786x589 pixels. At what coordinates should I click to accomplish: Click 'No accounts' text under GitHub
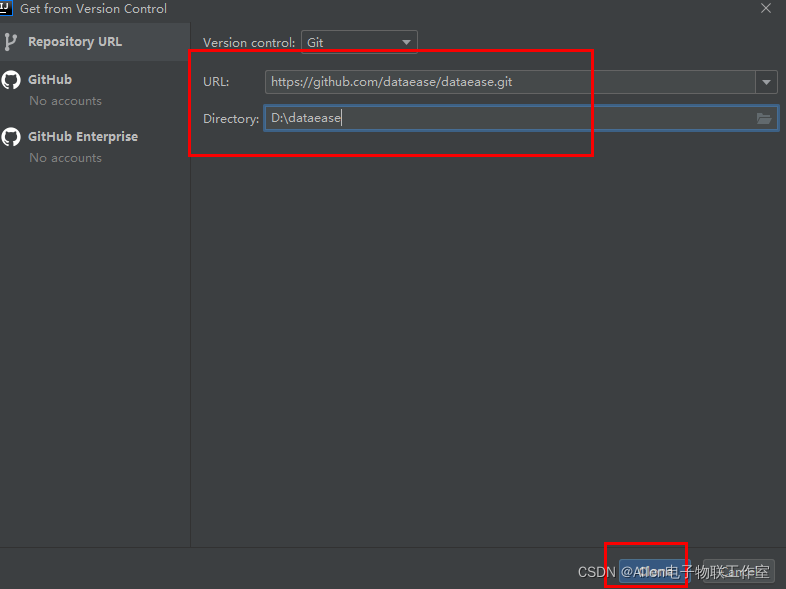(66, 101)
